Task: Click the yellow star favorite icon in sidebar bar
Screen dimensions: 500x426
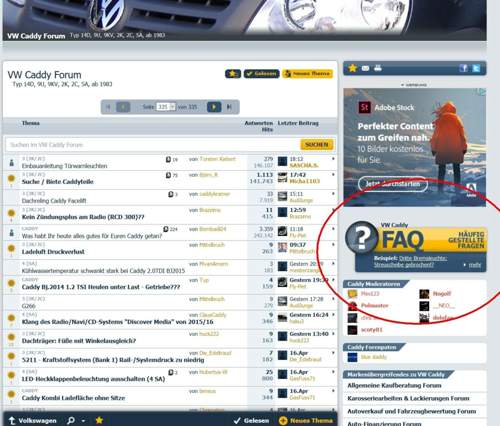Action: (352, 68)
